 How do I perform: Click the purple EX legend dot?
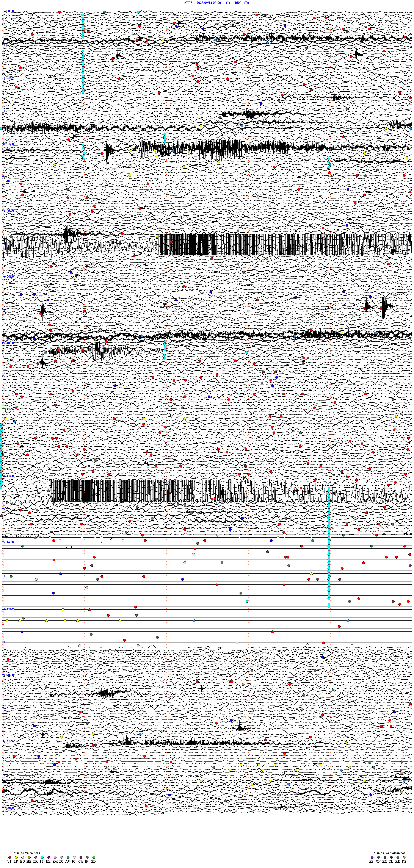click(x=49, y=857)
